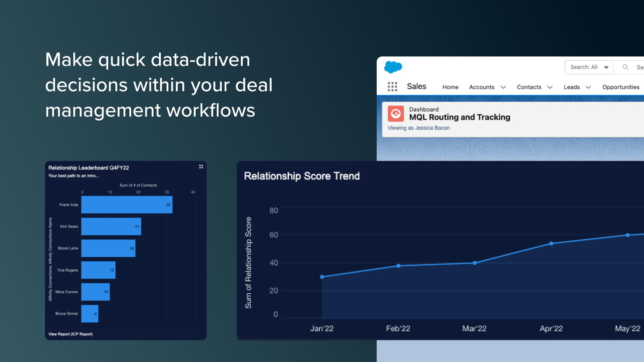Switch to the Accounts tab
Viewport: 644px width, 362px height.
click(x=481, y=87)
